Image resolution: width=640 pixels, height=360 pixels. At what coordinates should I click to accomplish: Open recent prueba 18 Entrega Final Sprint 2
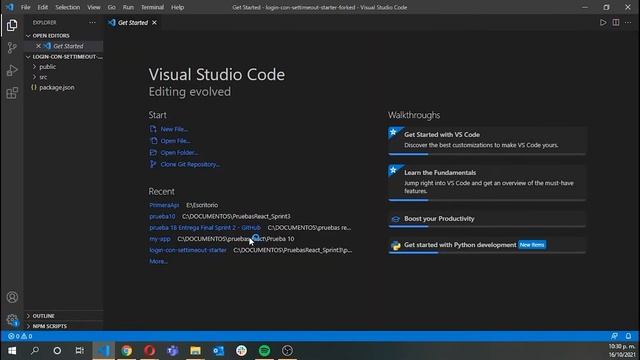coord(205,228)
